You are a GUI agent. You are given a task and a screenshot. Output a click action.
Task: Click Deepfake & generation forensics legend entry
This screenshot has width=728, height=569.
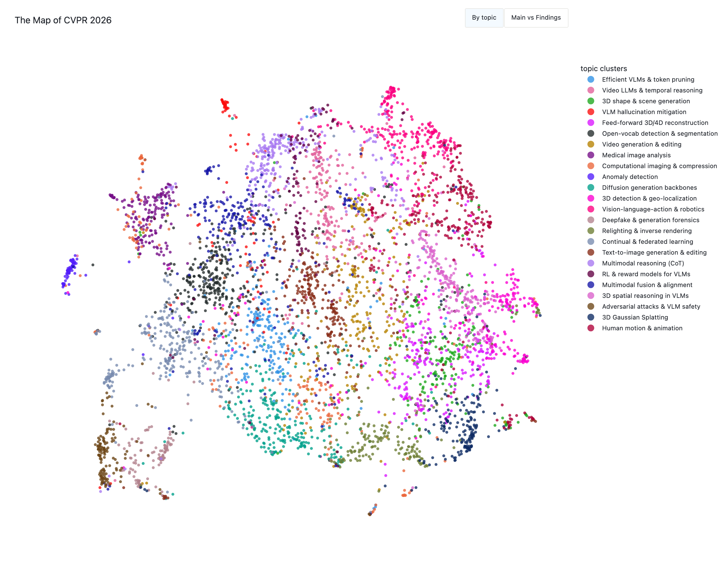pos(643,220)
